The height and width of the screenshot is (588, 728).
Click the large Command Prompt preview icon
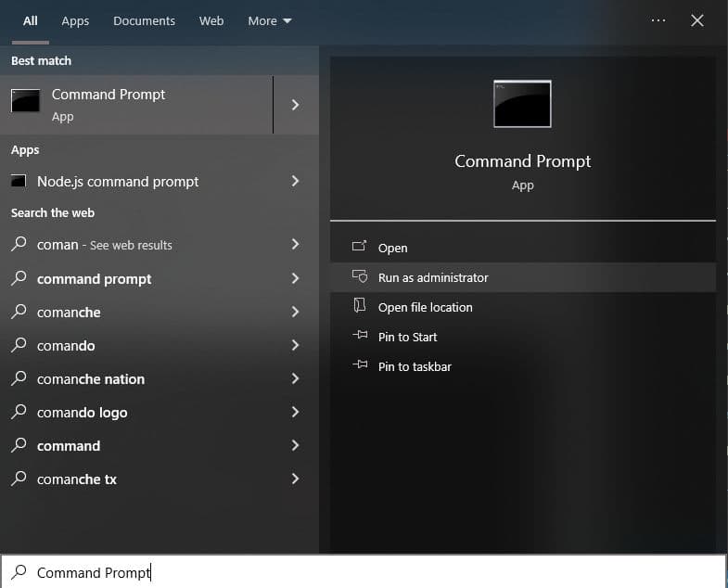coord(522,104)
